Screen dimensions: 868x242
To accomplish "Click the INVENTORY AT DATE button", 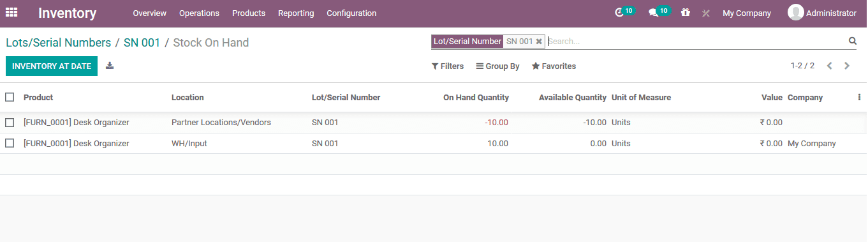I will tap(52, 66).
